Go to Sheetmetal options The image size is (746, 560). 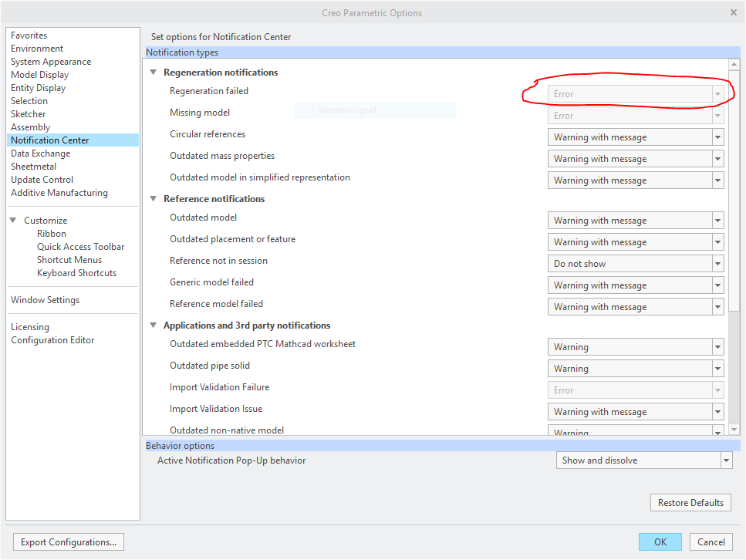[x=33, y=167]
